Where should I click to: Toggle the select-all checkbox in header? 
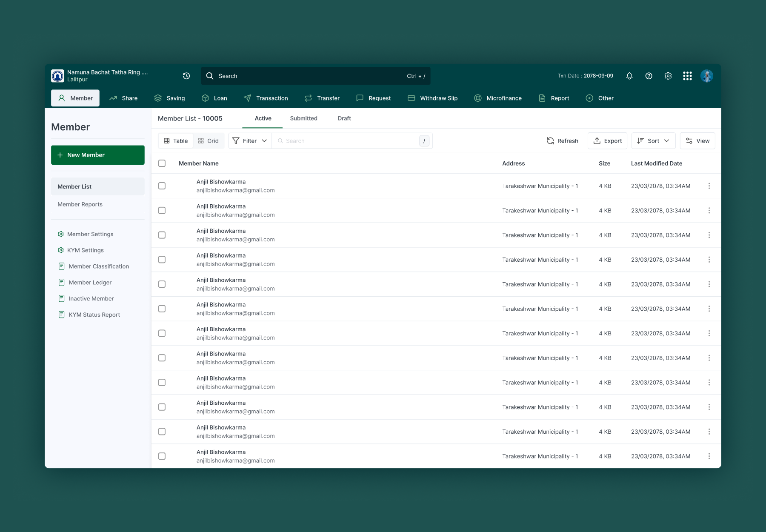[x=162, y=163]
